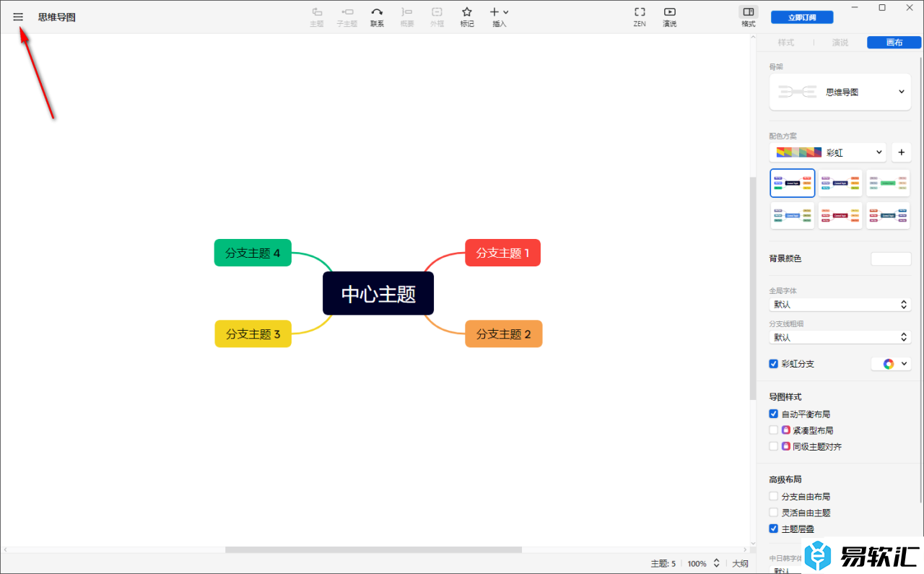
Task: Select the green 分支主题 4 node
Action: [253, 253]
